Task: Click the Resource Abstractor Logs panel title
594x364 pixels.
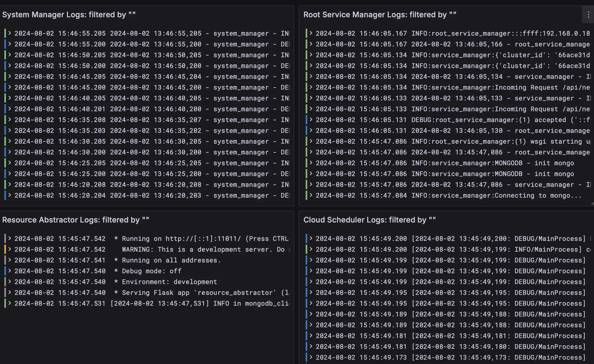Action: click(x=76, y=220)
